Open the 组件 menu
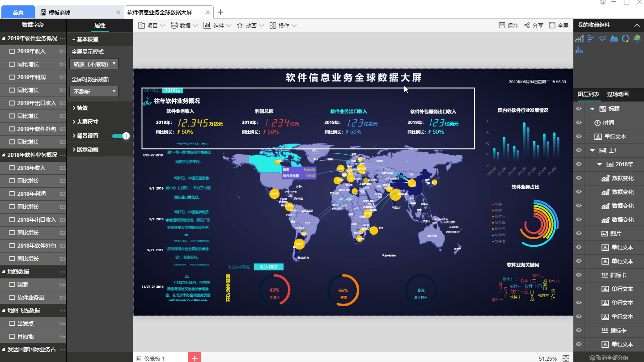Image resolution: width=644 pixels, height=362 pixels. 217,25
